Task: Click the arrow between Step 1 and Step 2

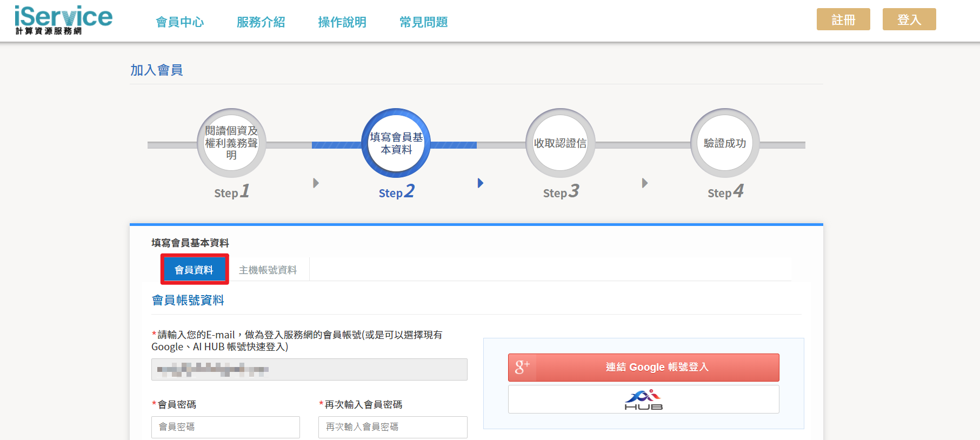Action: [316, 183]
